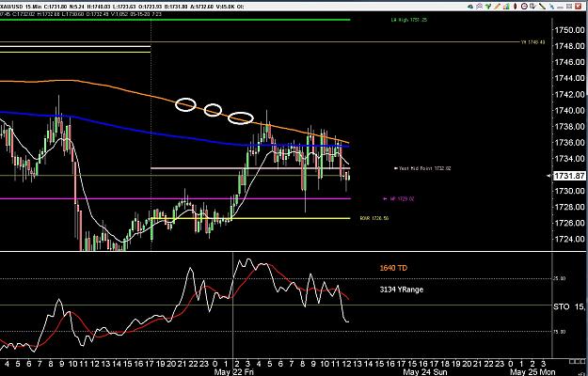Click the 1740.00 price axis label

(569, 111)
